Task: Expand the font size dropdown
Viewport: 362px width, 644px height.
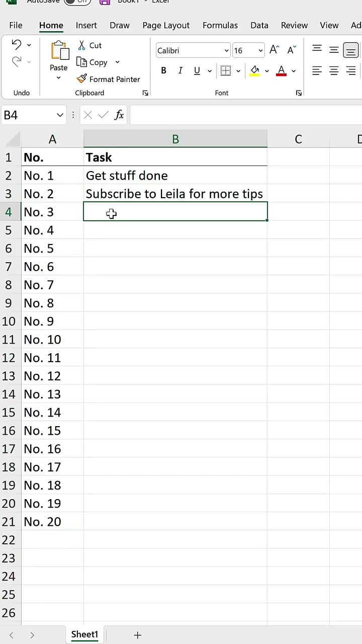Action: click(x=260, y=50)
